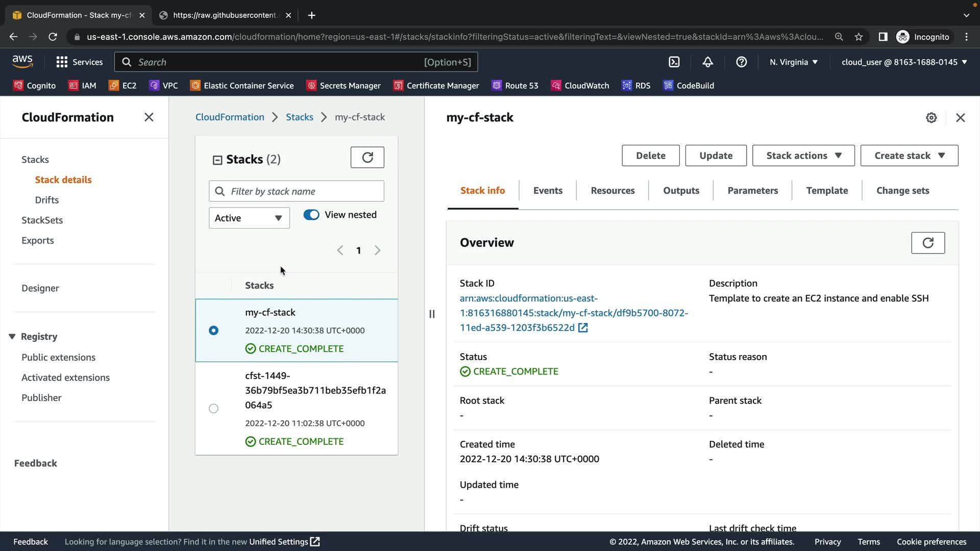Open the Active status filter dropdown
980x551 pixels.
coord(249,218)
